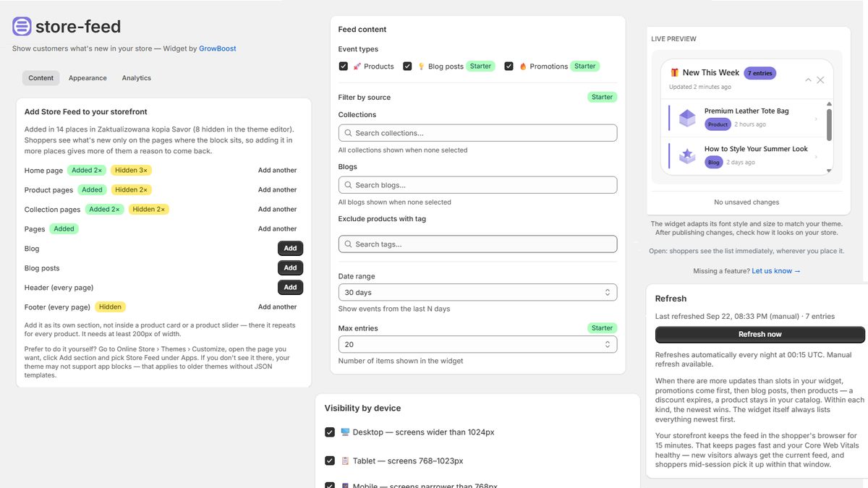
Task: Close the New This Week preview widget
Action: pyautogui.click(x=820, y=80)
